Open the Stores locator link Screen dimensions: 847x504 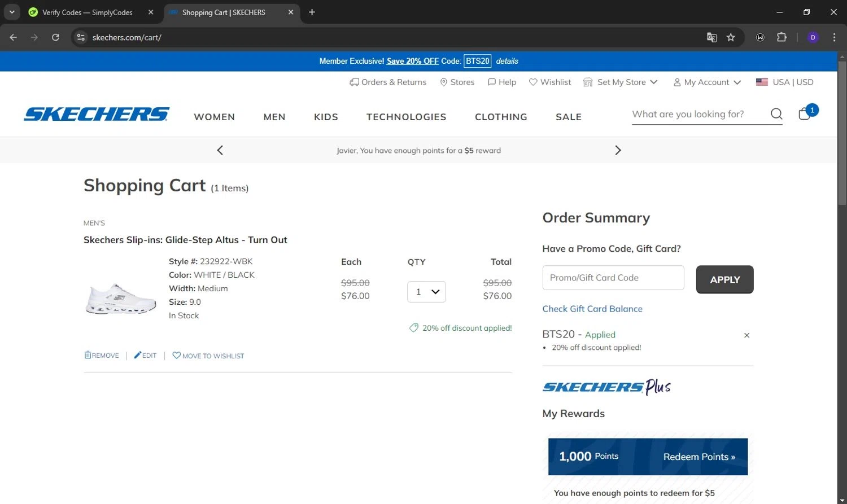tap(457, 82)
